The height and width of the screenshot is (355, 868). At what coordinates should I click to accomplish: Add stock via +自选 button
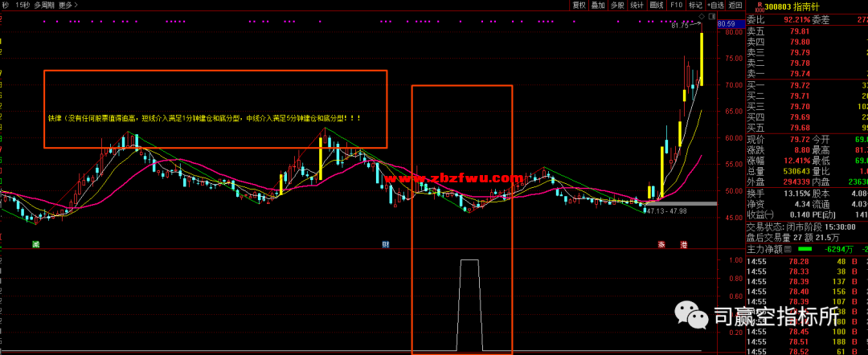click(714, 5)
